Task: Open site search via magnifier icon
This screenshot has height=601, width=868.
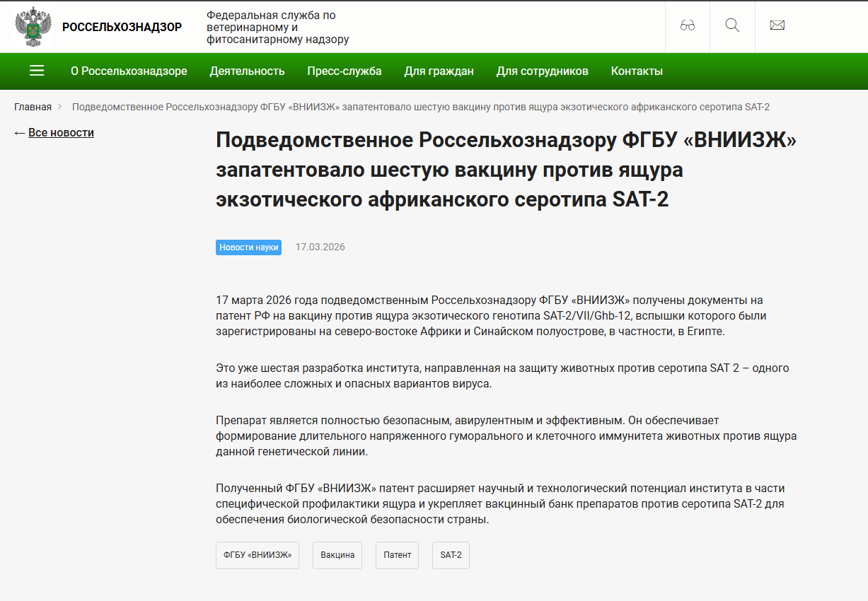Action: tap(732, 26)
